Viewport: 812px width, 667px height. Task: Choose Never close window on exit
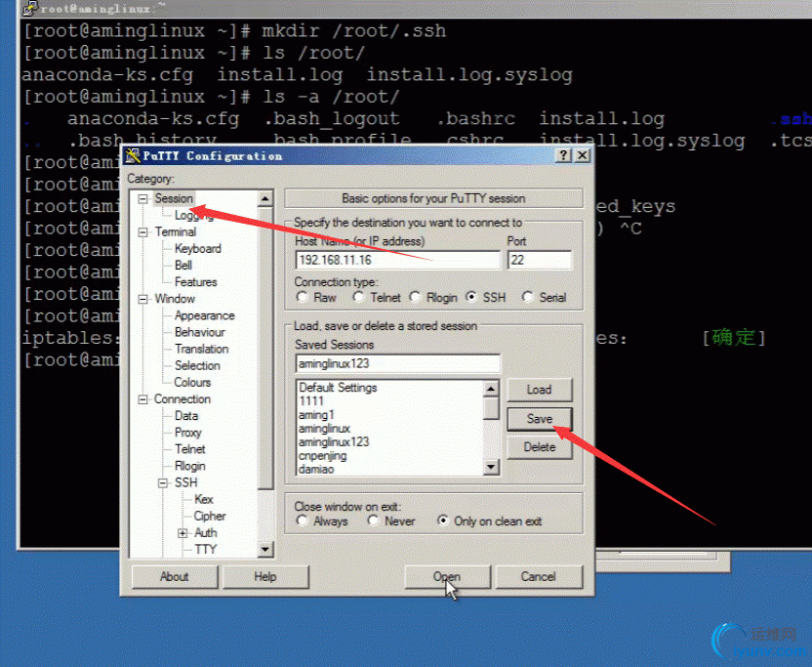tap(373, 521)
